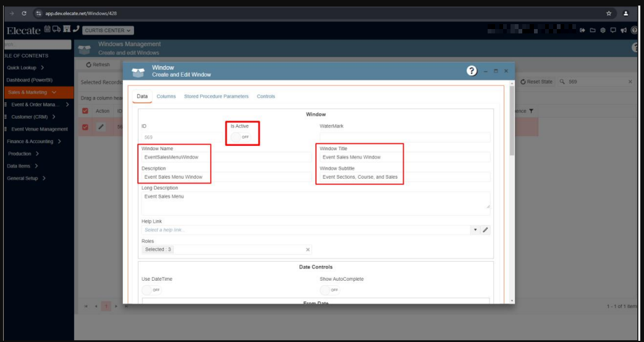644x342 pixels.
Task: Clear the Roles selection with the X
Action: [x=308, y=249]
